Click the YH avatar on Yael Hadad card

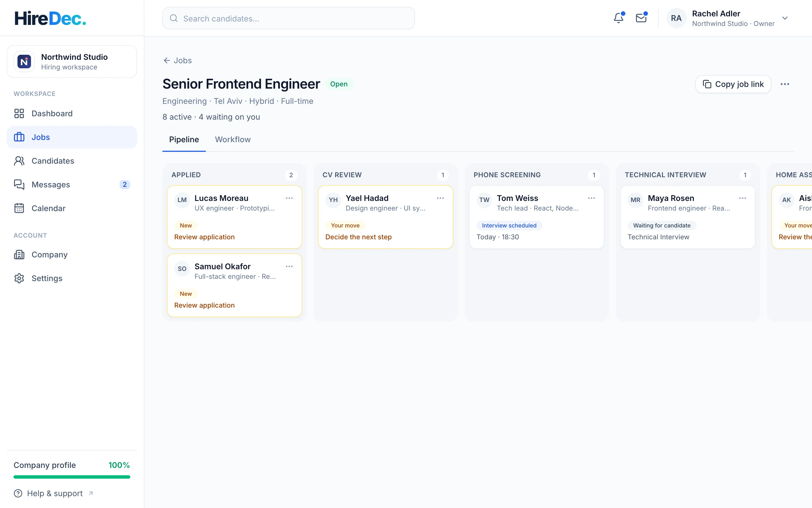[333, 200]
